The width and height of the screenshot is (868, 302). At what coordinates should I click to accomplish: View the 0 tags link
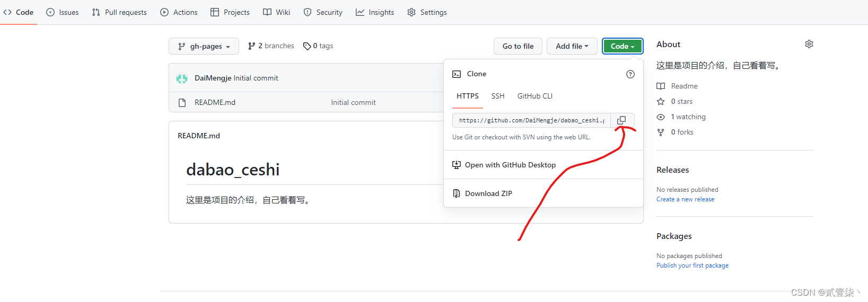(x=318, y=46)
